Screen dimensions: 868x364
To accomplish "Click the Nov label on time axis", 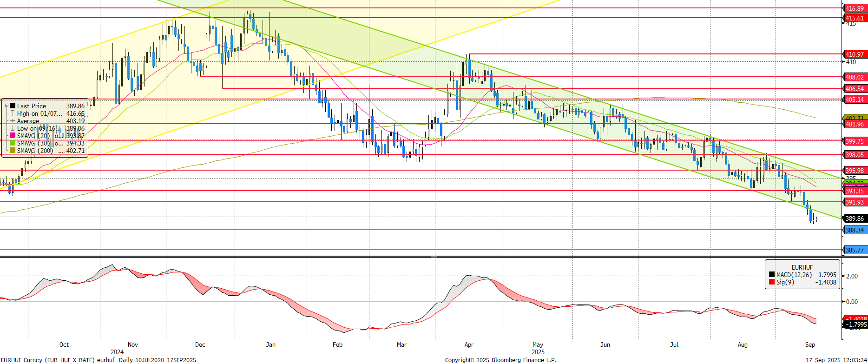I will pyautogui.click(x=133, y=344).
